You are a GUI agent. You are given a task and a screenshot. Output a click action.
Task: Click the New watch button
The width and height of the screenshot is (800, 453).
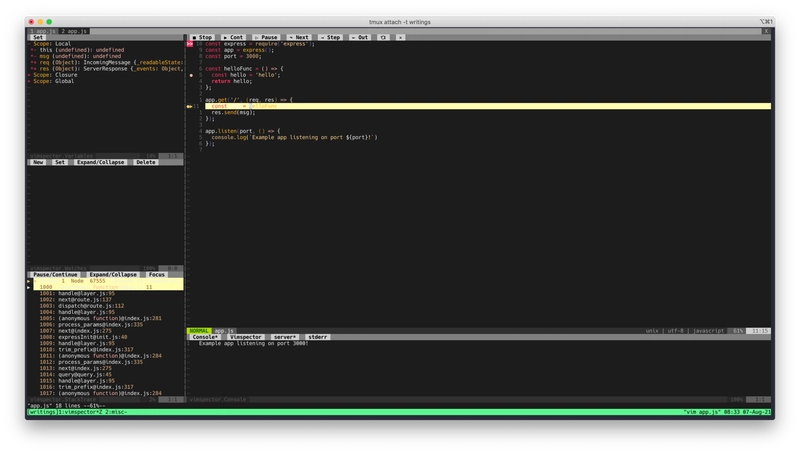pos(38,162)
